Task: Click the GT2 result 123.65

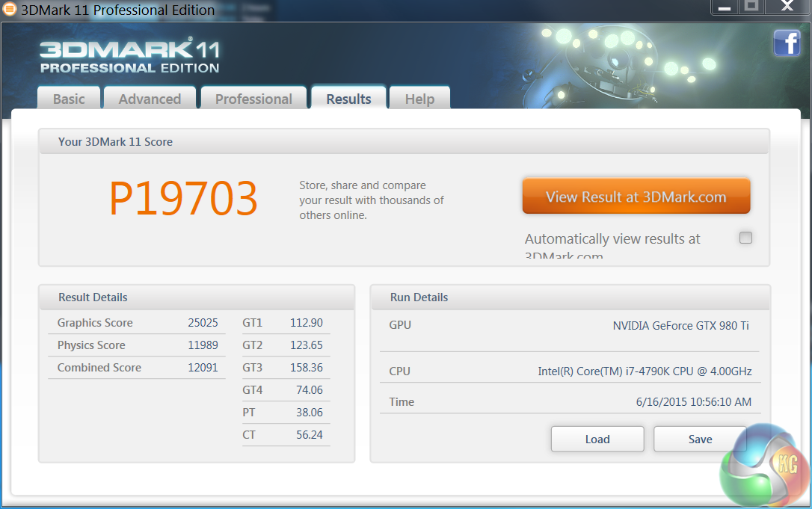Action: point(306,345)
